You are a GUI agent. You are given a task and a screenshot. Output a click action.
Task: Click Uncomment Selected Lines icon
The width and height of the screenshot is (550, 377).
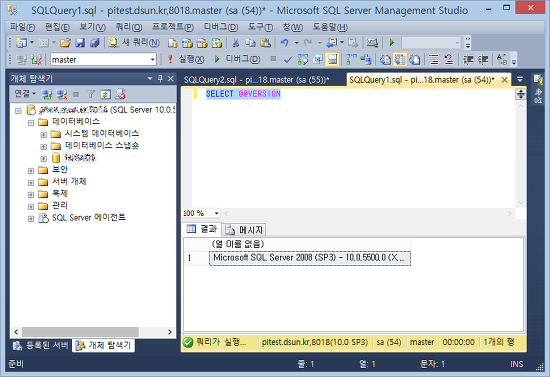coord(449,60)
